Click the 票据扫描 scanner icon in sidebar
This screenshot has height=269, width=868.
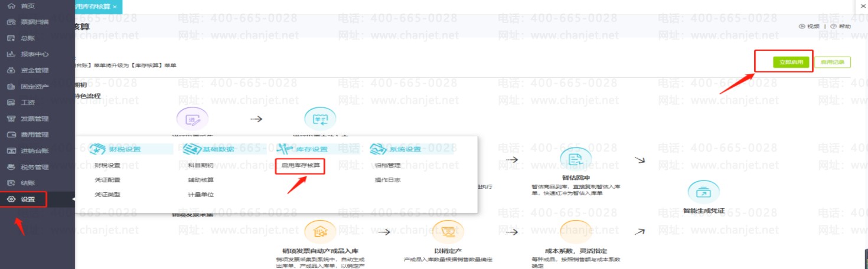pyautogui.click(x=11, y=22)
